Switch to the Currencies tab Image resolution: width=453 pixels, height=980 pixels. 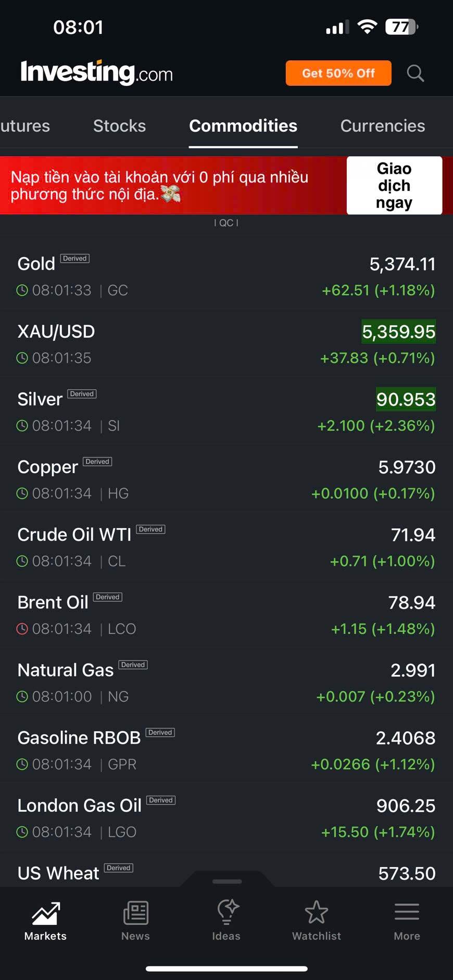pos(382,126)
